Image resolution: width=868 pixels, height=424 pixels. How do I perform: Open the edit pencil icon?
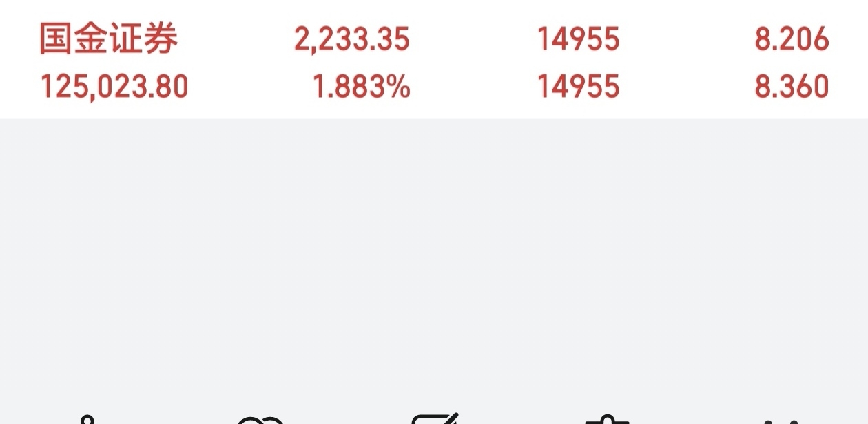[435, 418]
